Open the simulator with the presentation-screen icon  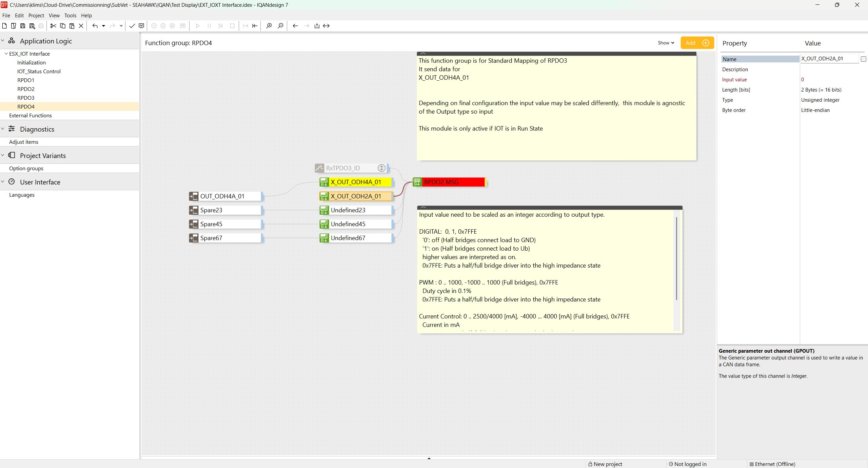tap(141, 26)
